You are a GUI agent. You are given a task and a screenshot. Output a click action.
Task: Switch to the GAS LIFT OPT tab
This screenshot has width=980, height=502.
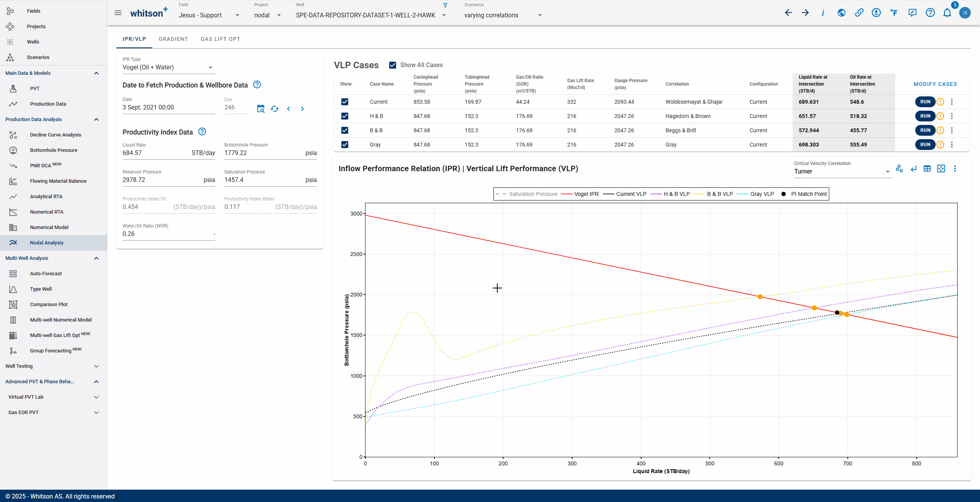pos(221,39)
